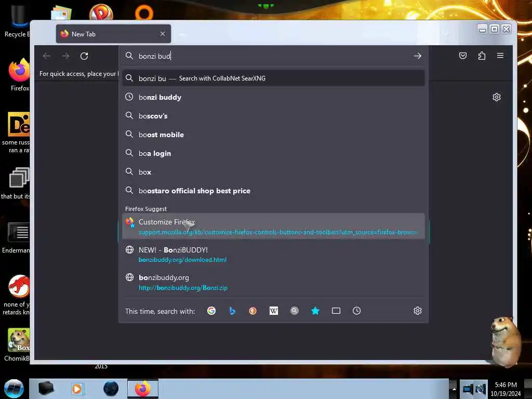
Task: Open the media player taskbar icon
Action: click(x=77, y=389)
